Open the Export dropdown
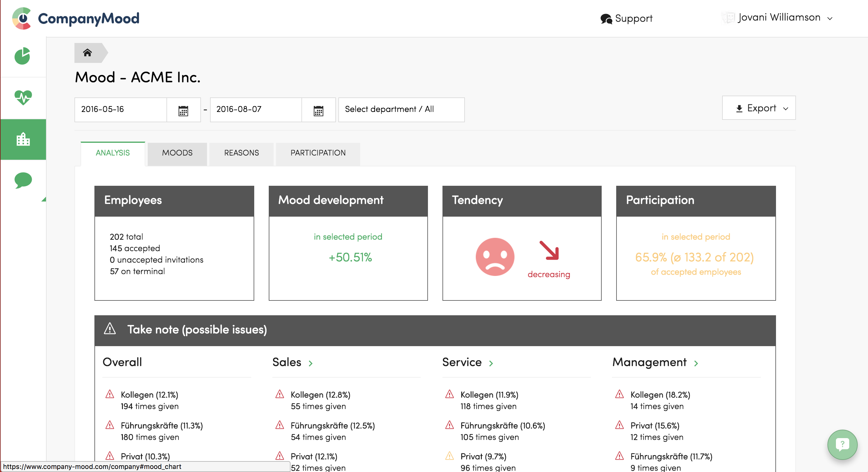The width and height of the screenshot is (868, 472). pyautogui.click(x=758, y=108)
